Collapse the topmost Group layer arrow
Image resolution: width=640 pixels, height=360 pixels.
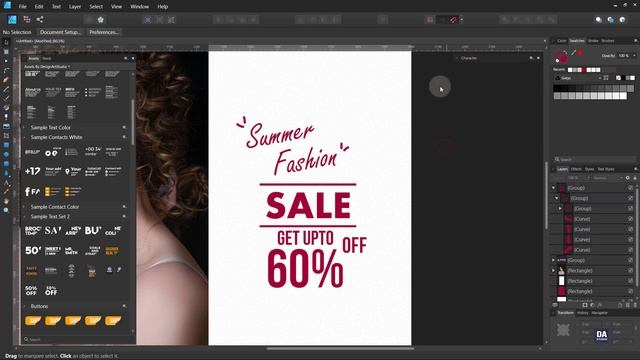pyautogui.click(x=553, y=188)
